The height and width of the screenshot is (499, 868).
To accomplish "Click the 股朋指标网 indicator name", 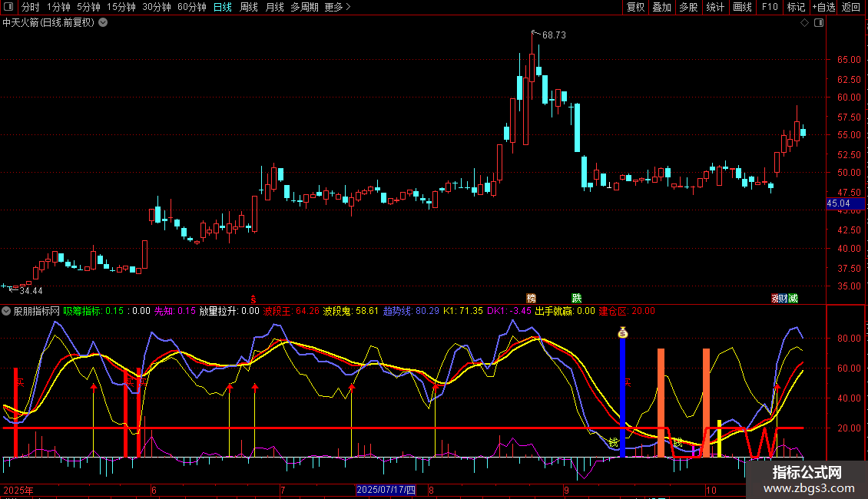I will coord(37,311).
